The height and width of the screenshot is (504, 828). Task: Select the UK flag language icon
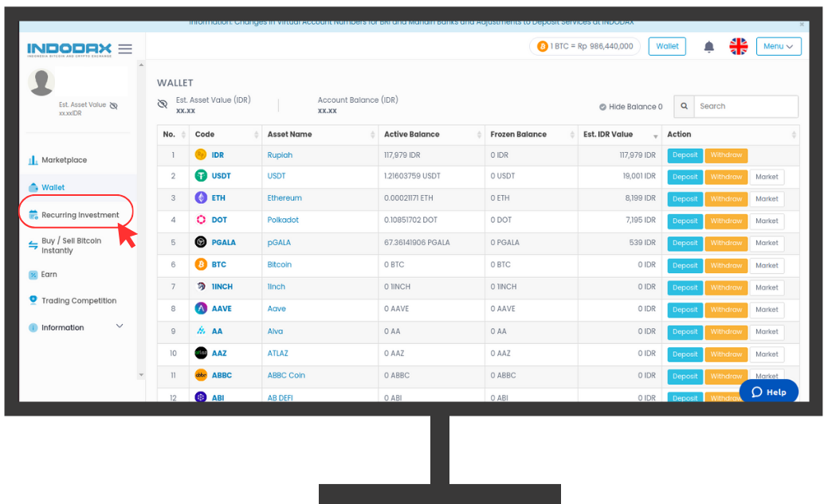[x=738, y=46]
